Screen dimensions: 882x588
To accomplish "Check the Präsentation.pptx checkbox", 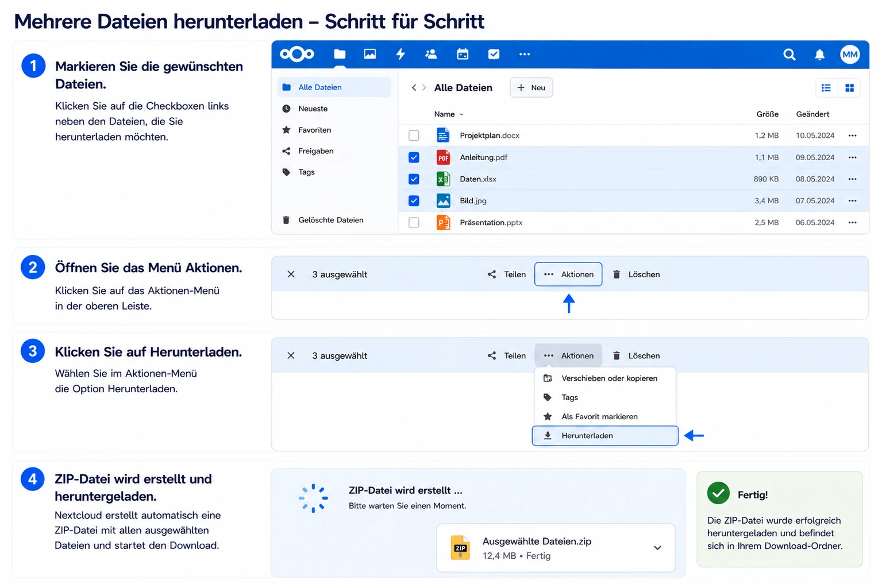I will pos(414,222).
